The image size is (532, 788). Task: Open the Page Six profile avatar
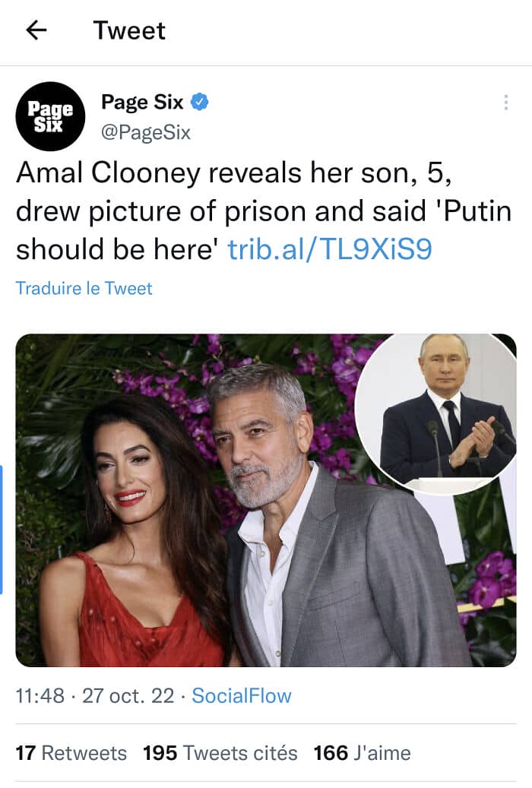pos(50,116)
